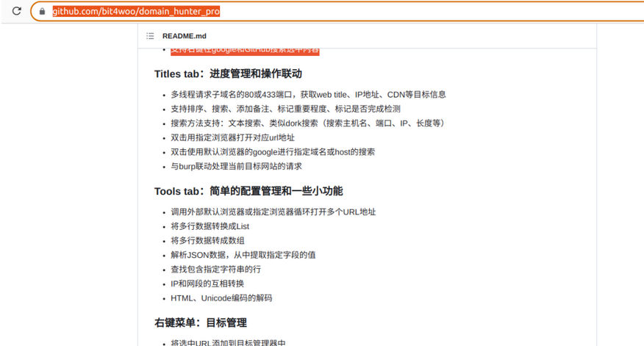This screenshot has width=644, height=346.
Task: Click the 'Tools tab：简单的配置管理和一些小功能' heading
Action: tap(248, 191)
